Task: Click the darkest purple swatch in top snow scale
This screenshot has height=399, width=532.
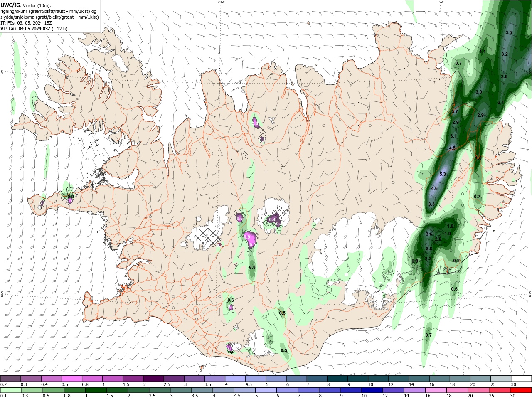Action: coord(153,378)
